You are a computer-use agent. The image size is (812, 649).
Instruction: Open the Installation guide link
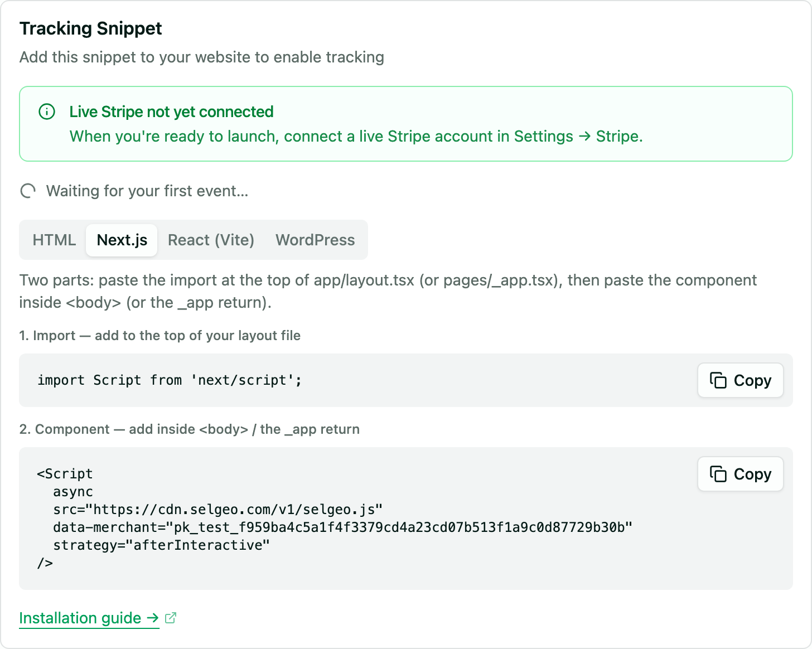point(89,618)
